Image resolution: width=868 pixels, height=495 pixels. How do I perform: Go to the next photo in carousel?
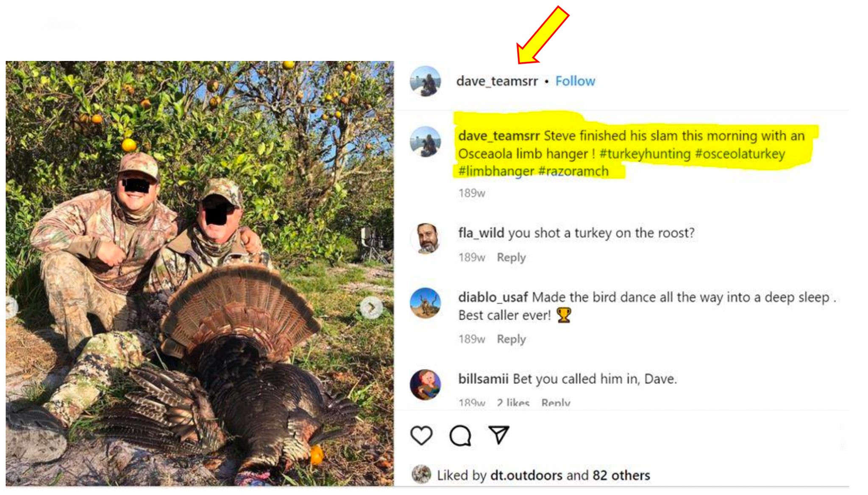tap(371, 307)
